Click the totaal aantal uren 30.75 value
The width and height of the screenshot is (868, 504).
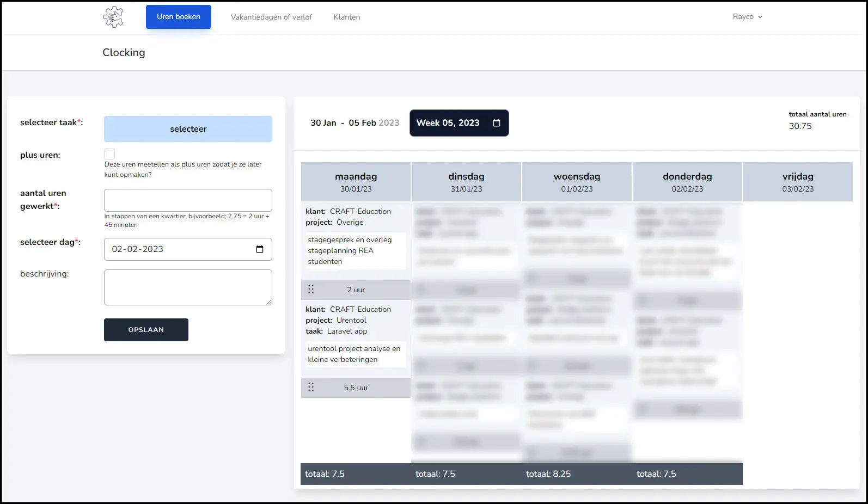(800, 126)
